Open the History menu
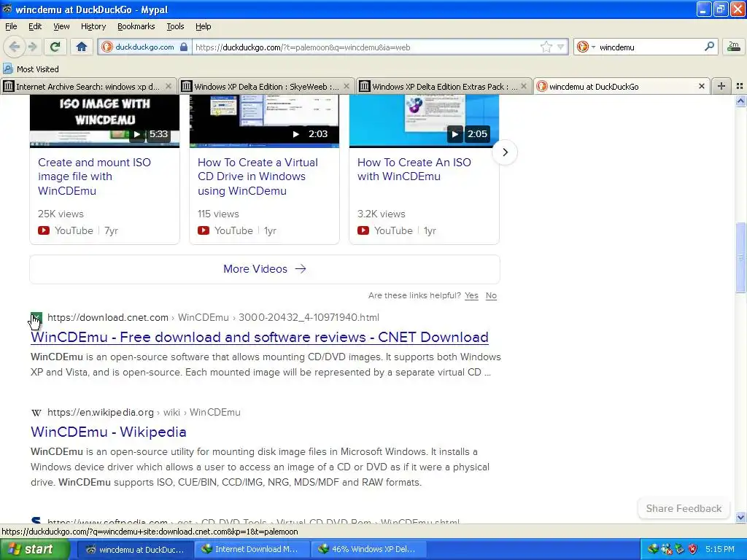747x560 pixels. 93,26
